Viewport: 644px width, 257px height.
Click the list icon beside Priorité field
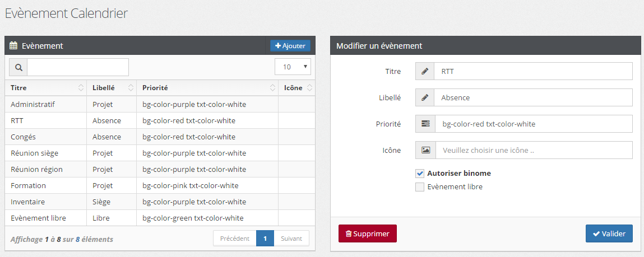(x=425, y=124)
